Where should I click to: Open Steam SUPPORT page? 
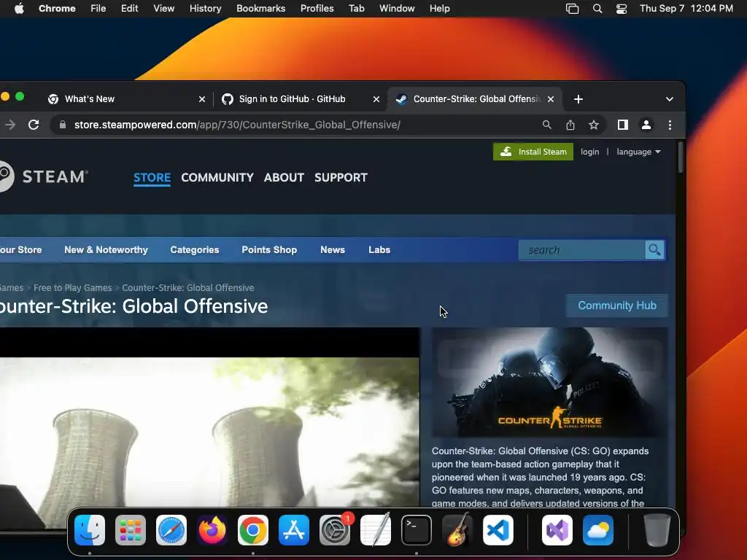point(341,178)
